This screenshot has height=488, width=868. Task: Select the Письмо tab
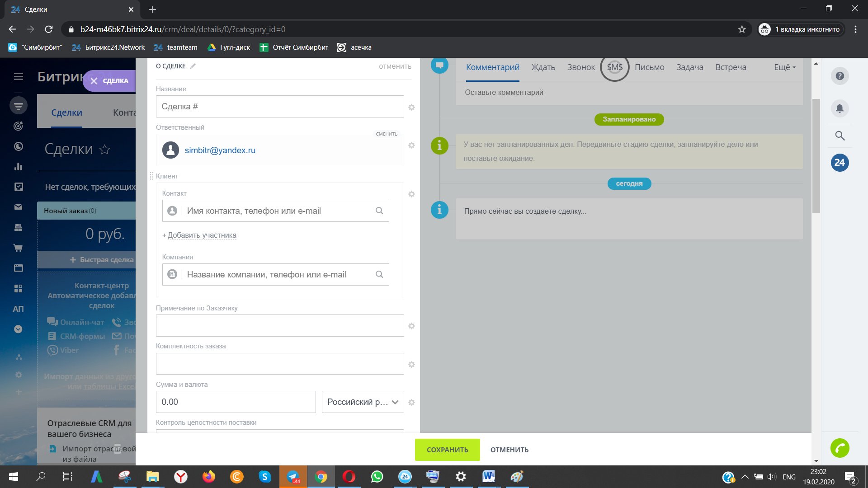pos(649,67)
